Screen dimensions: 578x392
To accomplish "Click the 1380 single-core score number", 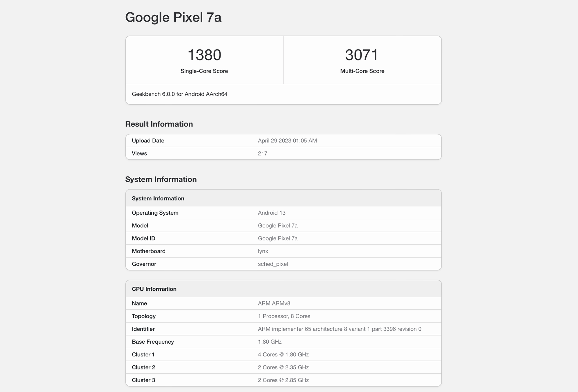I will (x=204, y=55).
